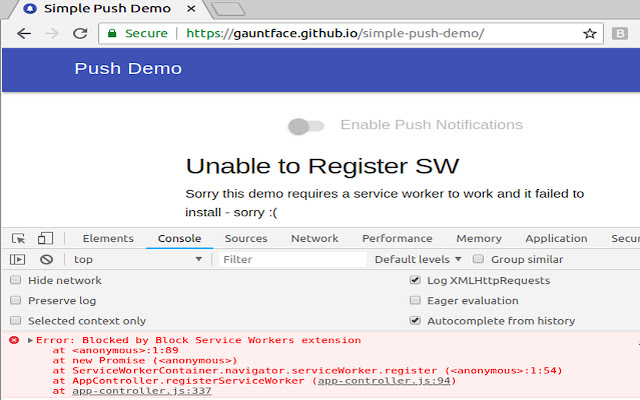Reload the page with the refresh icon
The image size is (640, 400).
click(x=80, y=33)
